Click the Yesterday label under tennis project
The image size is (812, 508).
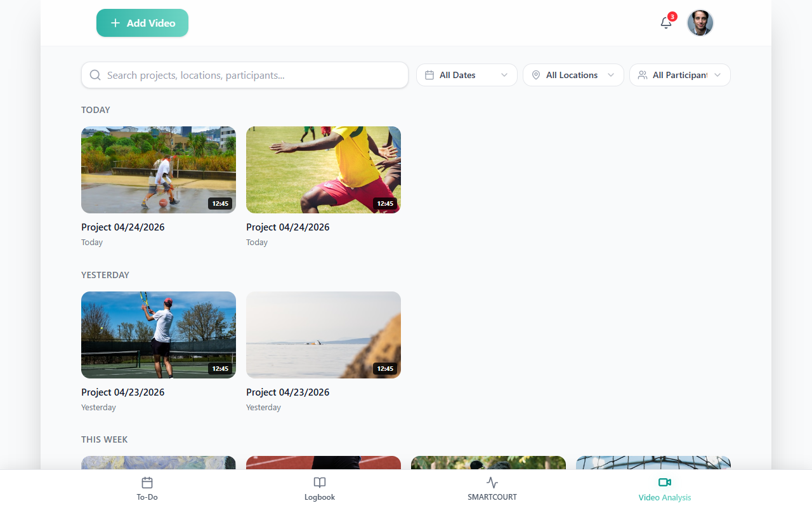tap(98, 408)
